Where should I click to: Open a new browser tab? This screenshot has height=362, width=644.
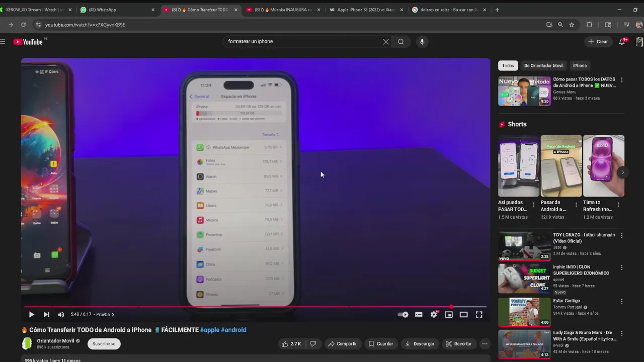pos(497,10)
